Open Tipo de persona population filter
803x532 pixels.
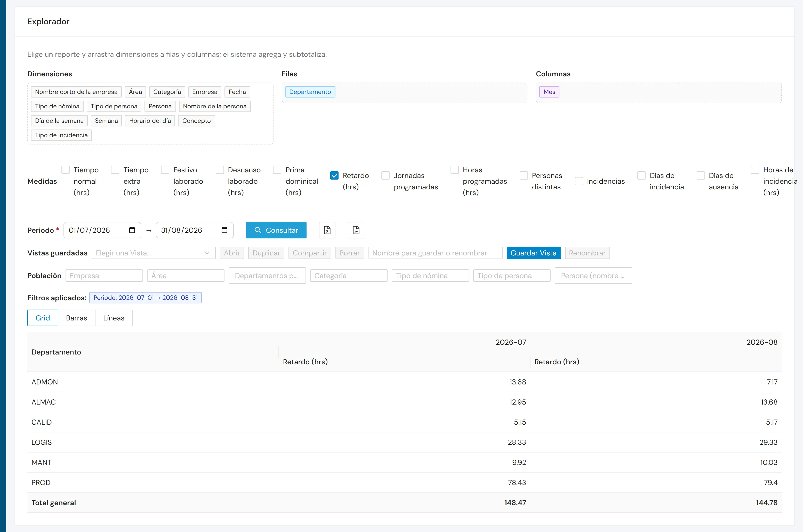[512, 276]
